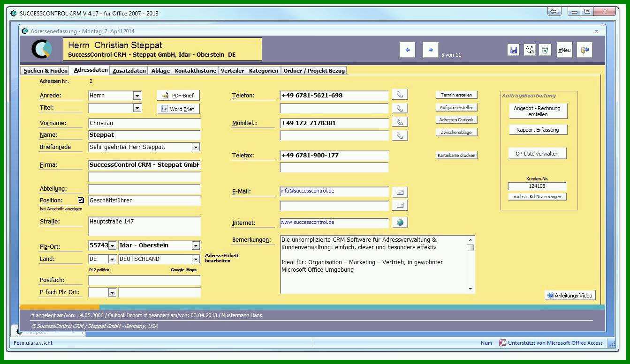Switch to Verteiler - Kategorien tab
The image size is (630, 364).
[x=250, y=71]
